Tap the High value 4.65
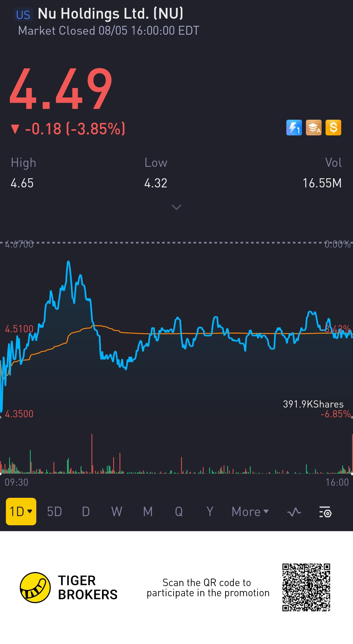 click(x=22, y=183)
